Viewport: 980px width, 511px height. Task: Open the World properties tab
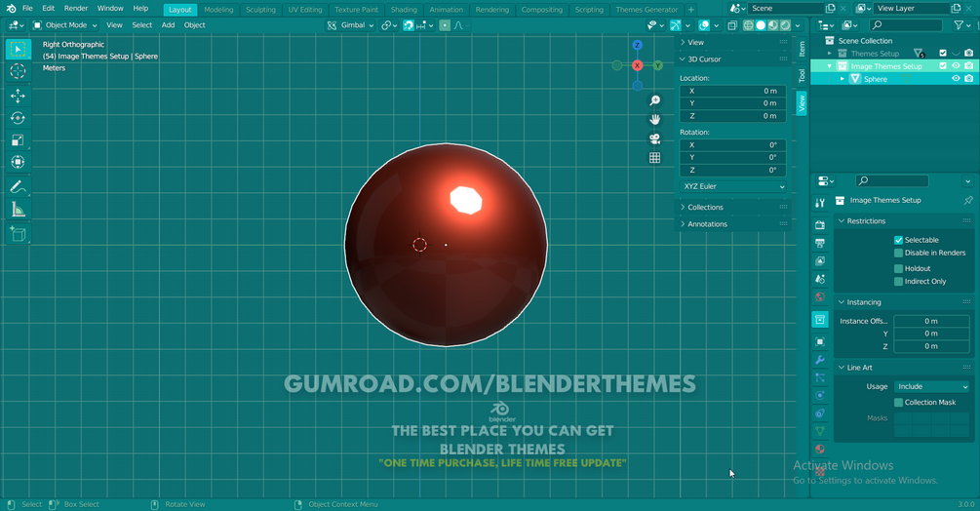pos(820,297)
